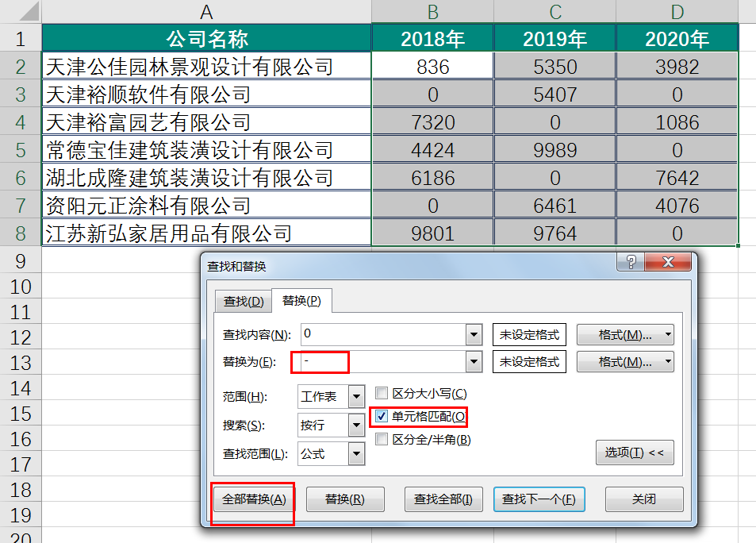Screen dimensions: 756x543
Task: Expand 范围 dropdown showing 工作表
Action: [x=356, y=397]
